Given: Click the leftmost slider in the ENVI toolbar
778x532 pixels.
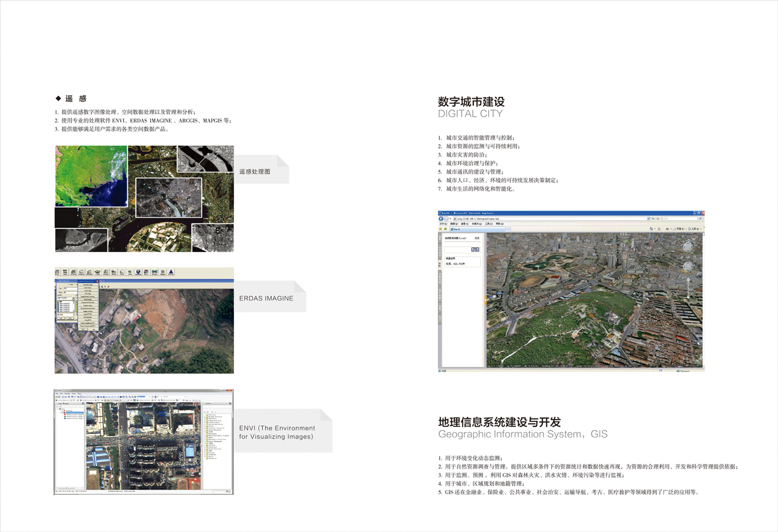Looking at the screenshot, I should 63,400.
